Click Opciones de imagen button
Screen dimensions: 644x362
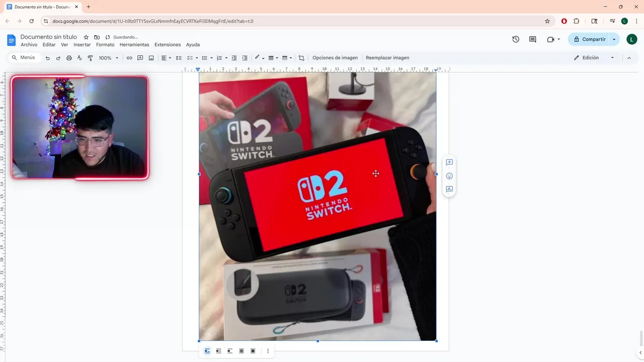335,58
